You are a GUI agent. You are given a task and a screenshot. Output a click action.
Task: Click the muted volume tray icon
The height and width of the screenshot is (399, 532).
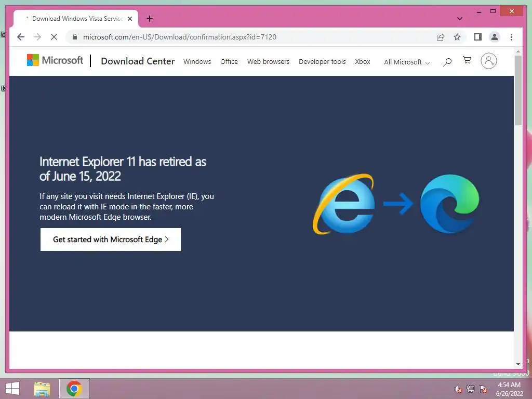click(x=458, y=389)
